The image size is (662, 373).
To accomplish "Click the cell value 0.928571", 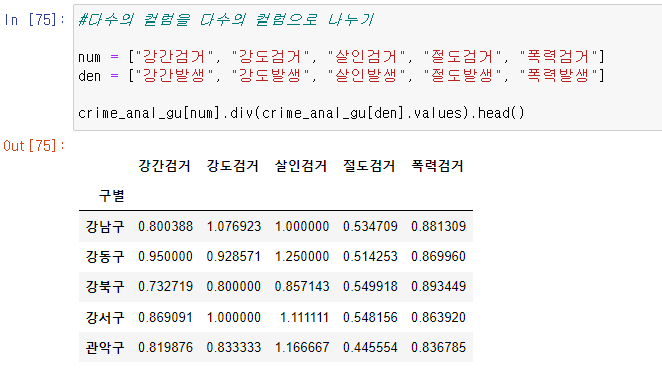I will (234, 256).
